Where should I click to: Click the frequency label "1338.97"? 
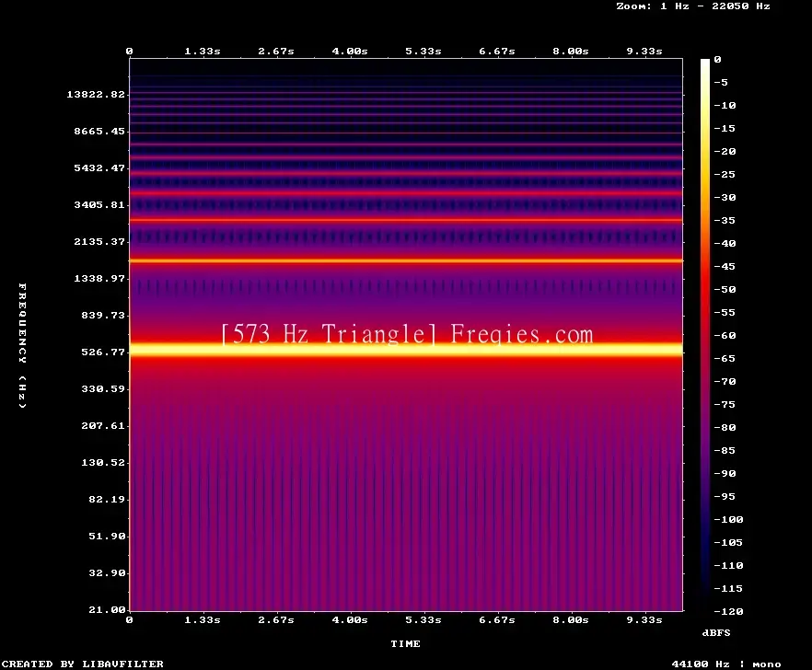pos(99,278)
